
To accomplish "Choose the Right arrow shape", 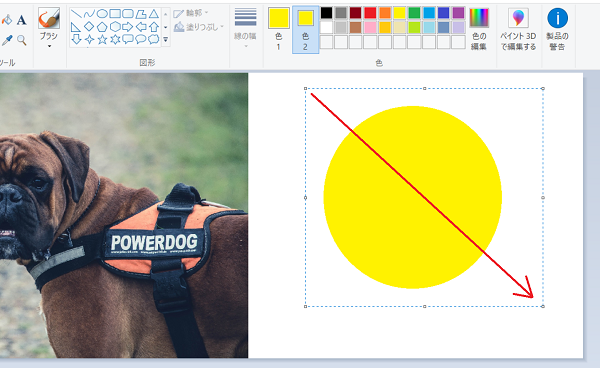I will click(128, 27).
